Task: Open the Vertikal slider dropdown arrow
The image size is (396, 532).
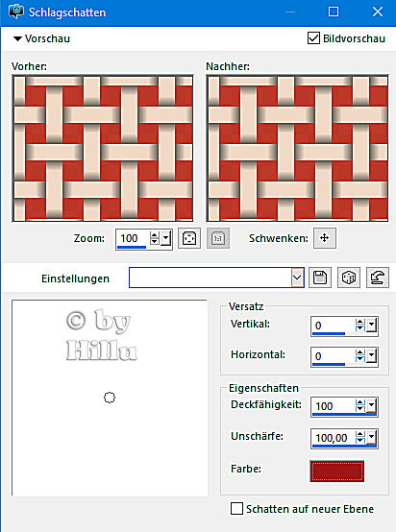Action: 372,325
